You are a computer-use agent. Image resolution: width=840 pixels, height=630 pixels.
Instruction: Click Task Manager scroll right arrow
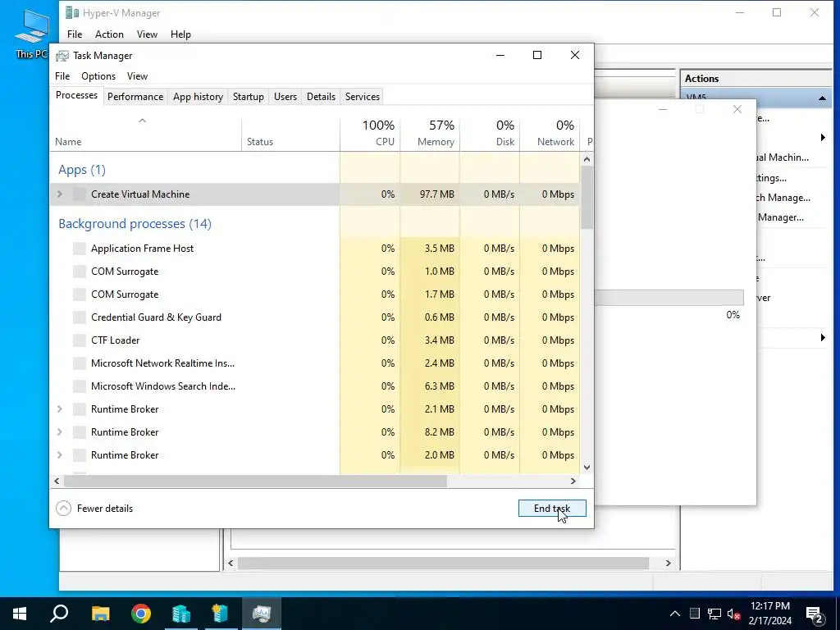573,481
